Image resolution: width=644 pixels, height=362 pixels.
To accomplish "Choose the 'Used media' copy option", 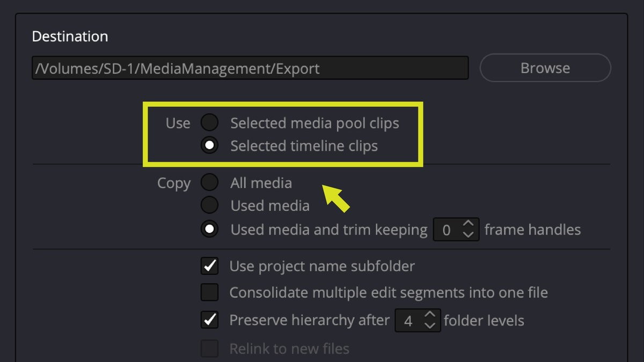I will (x=209, y=205).
